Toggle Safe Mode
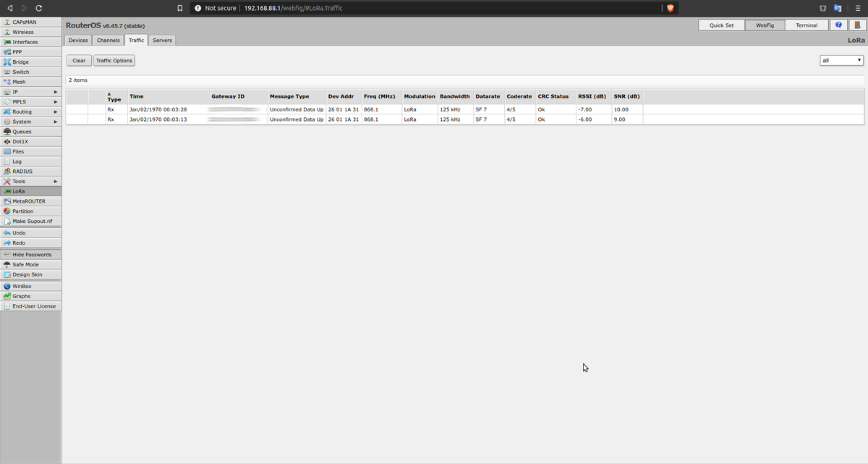 coord(31,265)
